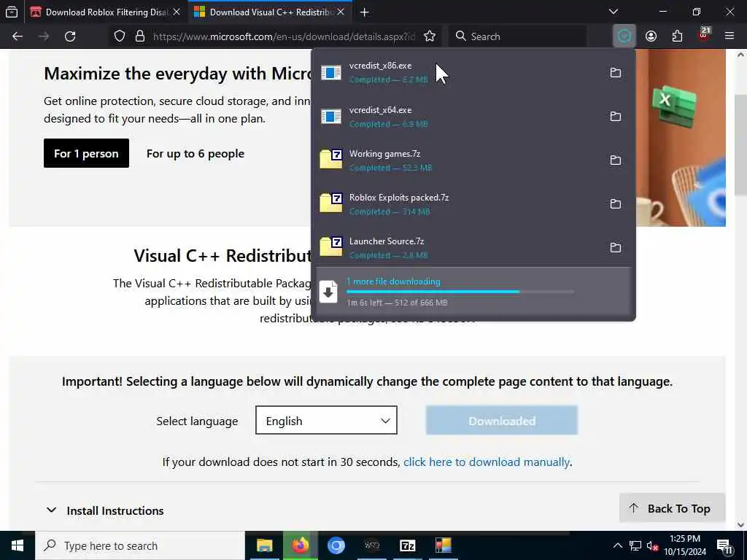The width and height of the screenshot is (747, 560).
Task: Click the forward navigation arrow
Action: tap(44, 36)
